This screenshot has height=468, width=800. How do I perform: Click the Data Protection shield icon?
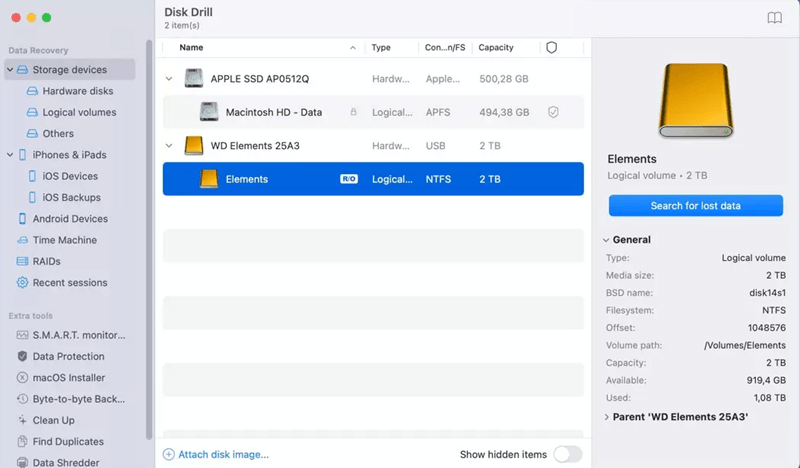point(22,356)
